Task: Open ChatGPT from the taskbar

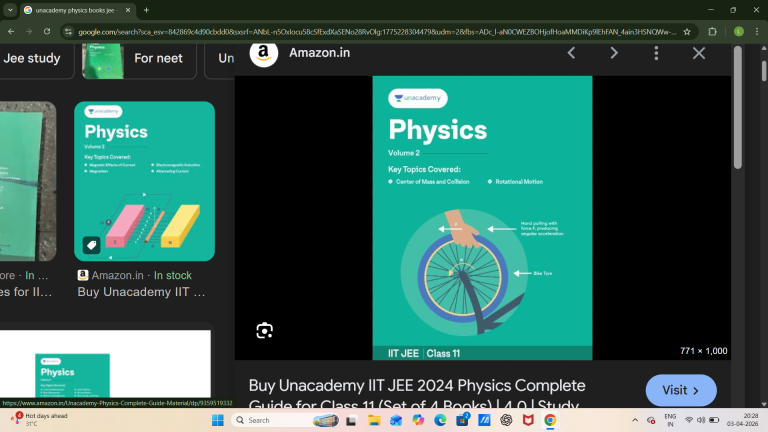Action: 506,420
